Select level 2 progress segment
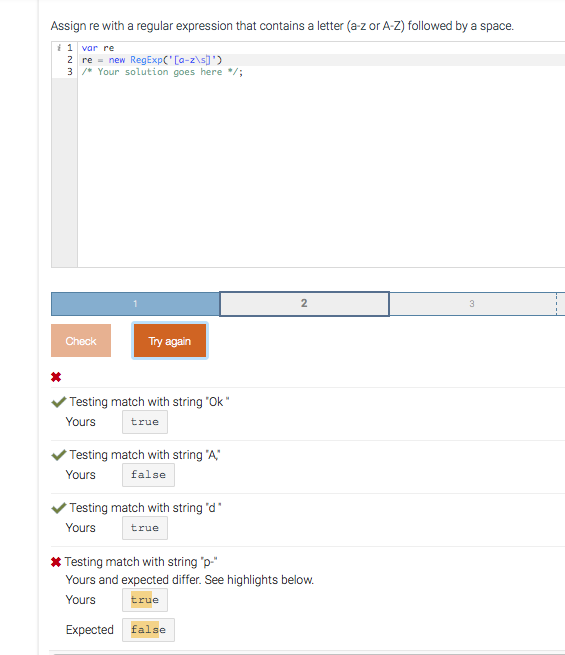The height and width of the screenshot is (655, 565). click(304, 304)
